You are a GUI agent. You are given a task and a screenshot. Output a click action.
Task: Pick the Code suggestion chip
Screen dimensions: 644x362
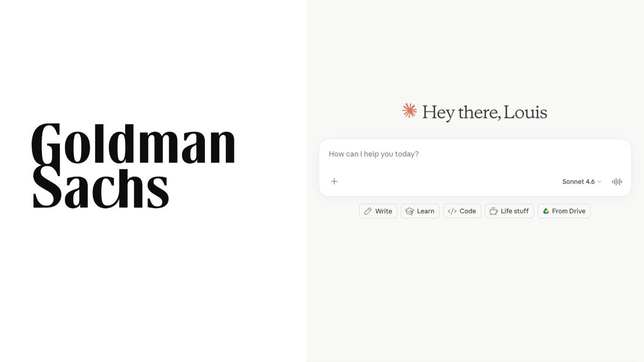click(462, 211)
